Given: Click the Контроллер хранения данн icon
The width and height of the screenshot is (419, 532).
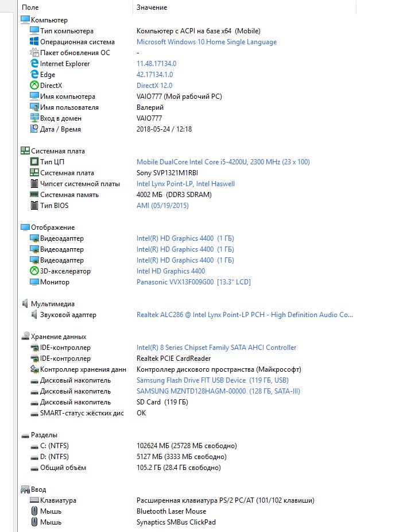Looking at the screenshot, I should tap(34, 369).
